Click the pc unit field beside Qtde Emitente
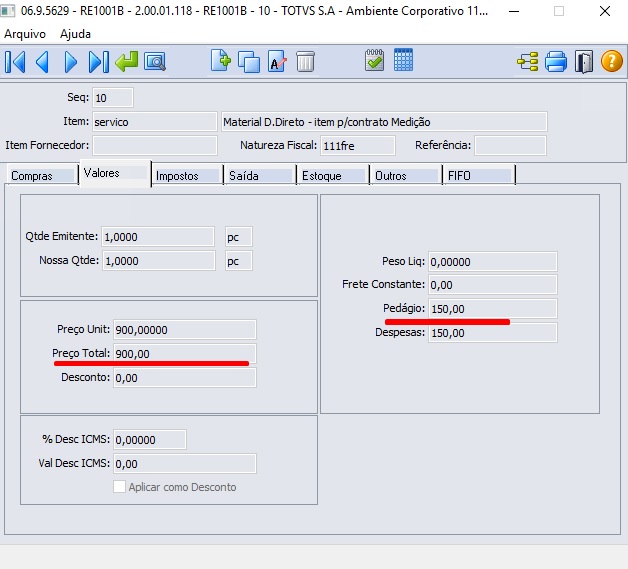628x569 pixels. (239, 237)
